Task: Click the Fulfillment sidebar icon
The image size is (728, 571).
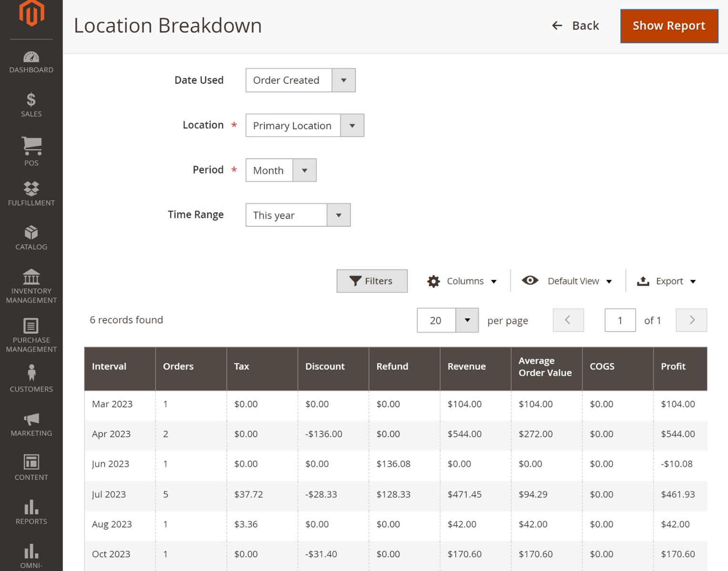Action: pyautogui.click(x=31, y=190)
